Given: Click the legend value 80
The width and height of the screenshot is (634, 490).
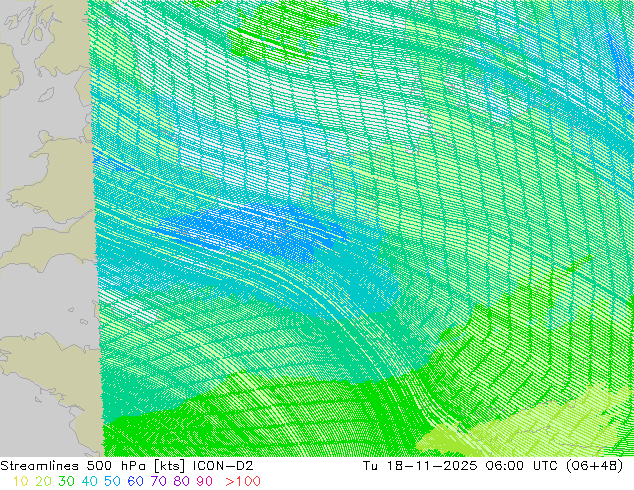Looking at the screenshot, I should coord(182,482).
